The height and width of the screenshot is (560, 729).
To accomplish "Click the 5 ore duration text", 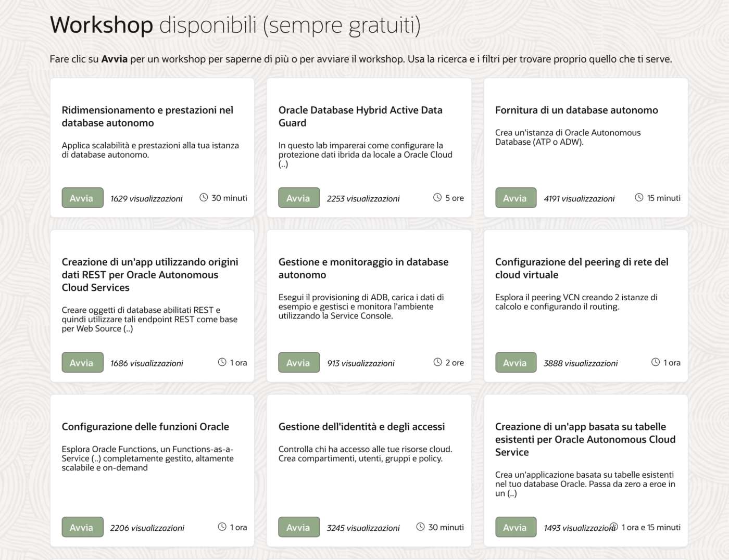I will (455, 198).
